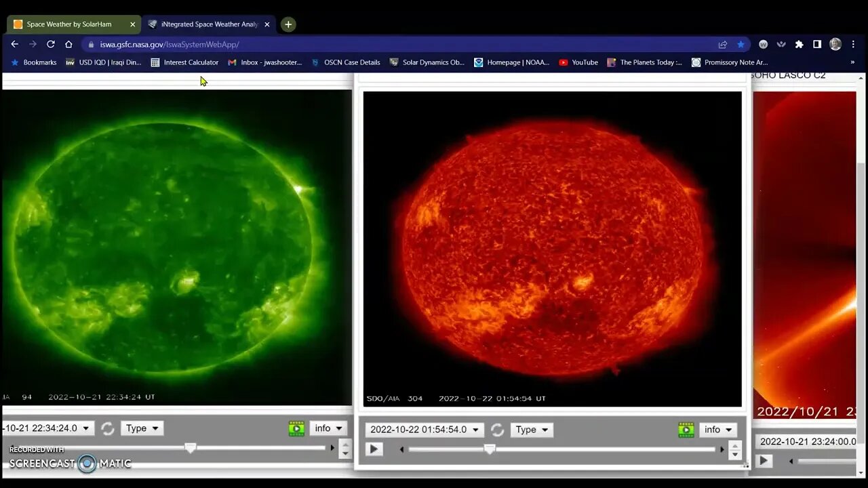868x488 pixels.
Task: Open the Promissory Note bookmark
Action: coord(730,62)
